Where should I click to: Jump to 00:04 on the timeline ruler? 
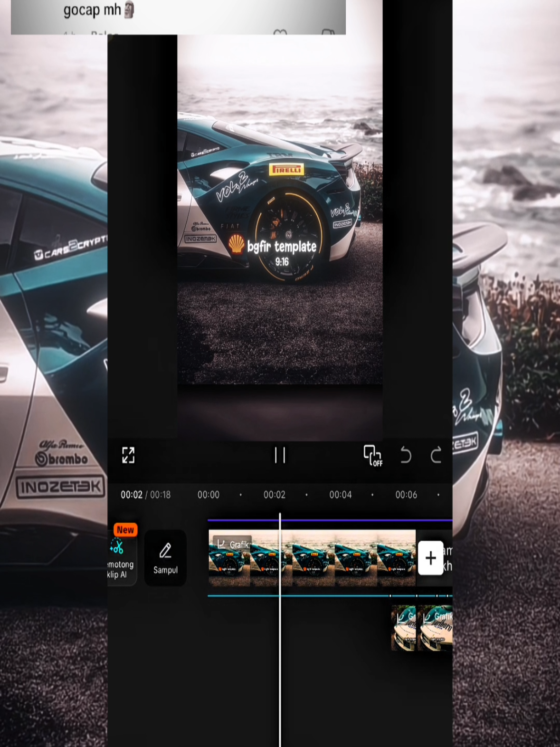[341, 495]
